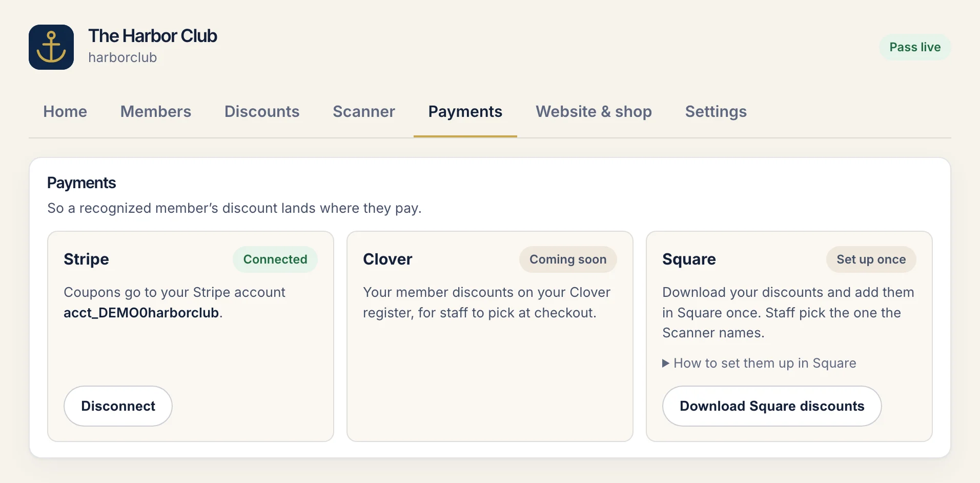Click The Harbor Club title

pos(153,36)
